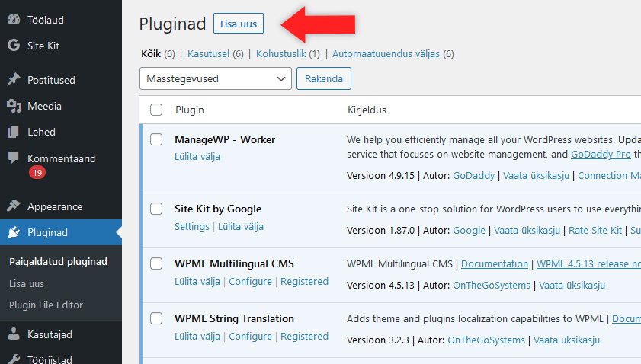The width and height of the screenshot is (641, 364).
Task: Open Site Kit Google icon
Action: (13, 46)
